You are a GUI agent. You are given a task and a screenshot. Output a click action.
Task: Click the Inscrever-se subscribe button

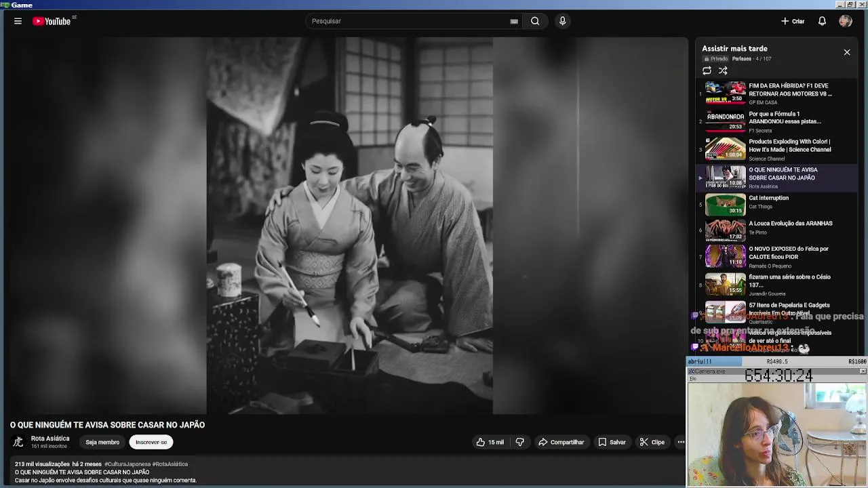tap(151, 442)
